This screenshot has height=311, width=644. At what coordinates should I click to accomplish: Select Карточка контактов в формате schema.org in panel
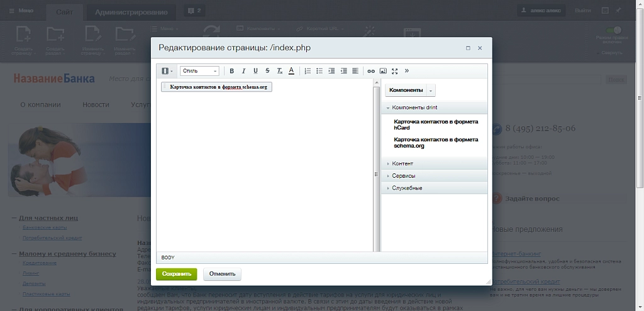pos(436,143)
